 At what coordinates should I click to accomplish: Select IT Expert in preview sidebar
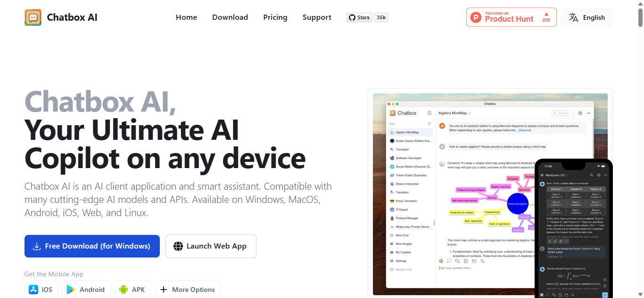[x=411, y=209]
